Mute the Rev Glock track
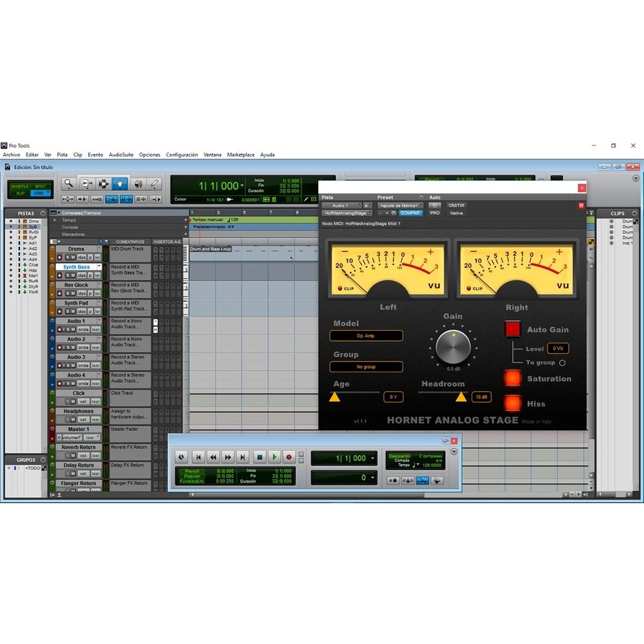The height and width of the screenshot is (644, 644). click(x=73, y=294)
